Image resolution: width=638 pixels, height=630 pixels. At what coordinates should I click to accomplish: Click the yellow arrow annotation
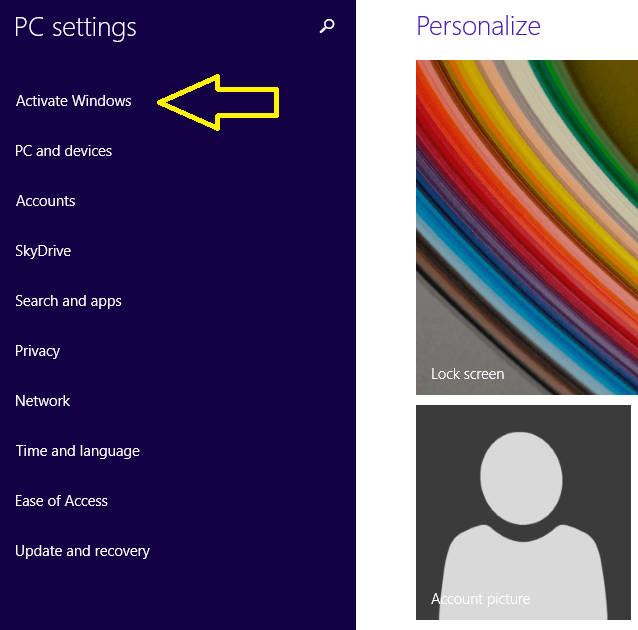[220, 100]
